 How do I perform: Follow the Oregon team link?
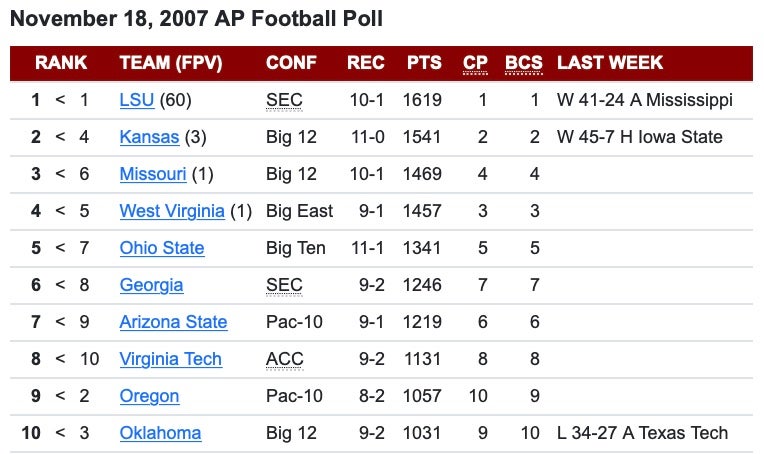149,396
